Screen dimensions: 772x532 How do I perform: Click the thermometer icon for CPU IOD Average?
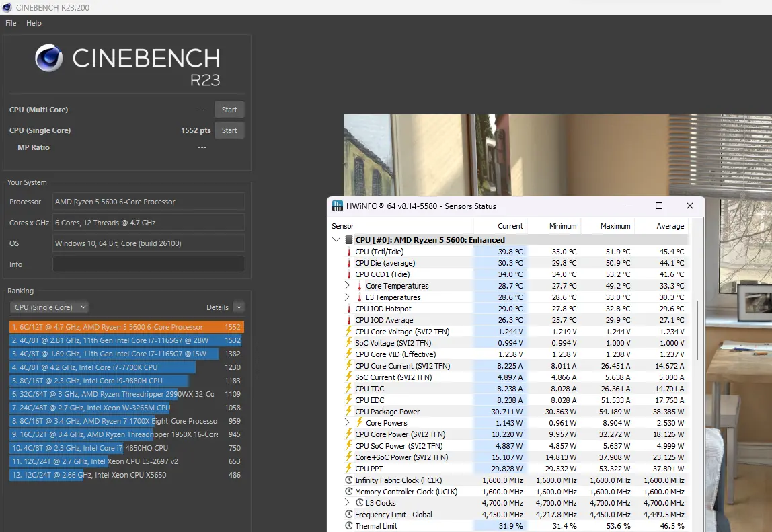pos(349,320)
